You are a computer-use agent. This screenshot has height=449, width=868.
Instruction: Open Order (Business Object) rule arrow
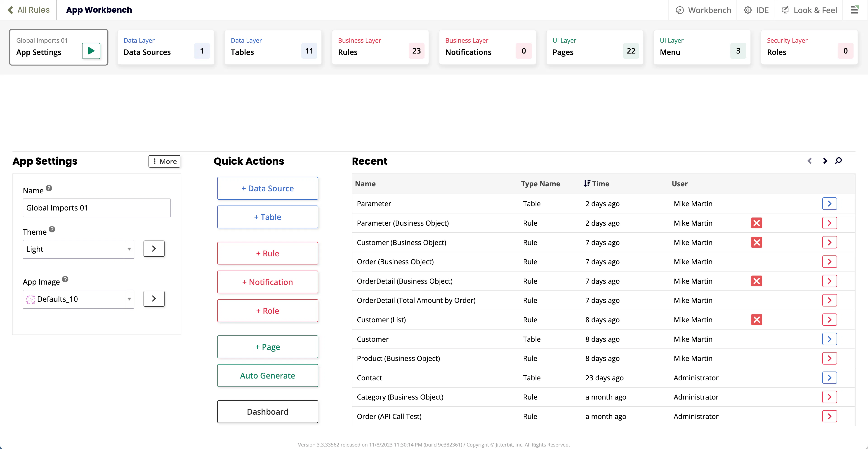[x=829, y=262]
